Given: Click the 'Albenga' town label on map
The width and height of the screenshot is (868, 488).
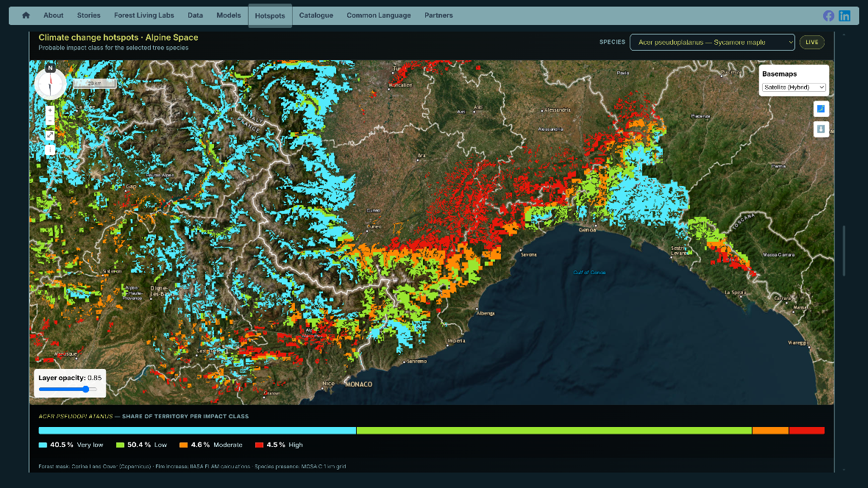Looking at the screenshot, I should 485,313.
